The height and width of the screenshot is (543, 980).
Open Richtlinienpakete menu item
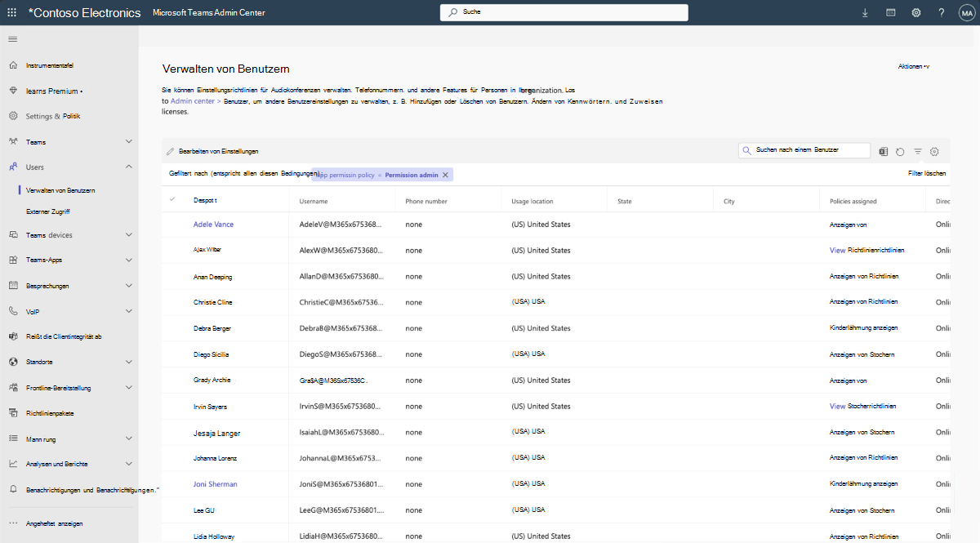(50, 413)
